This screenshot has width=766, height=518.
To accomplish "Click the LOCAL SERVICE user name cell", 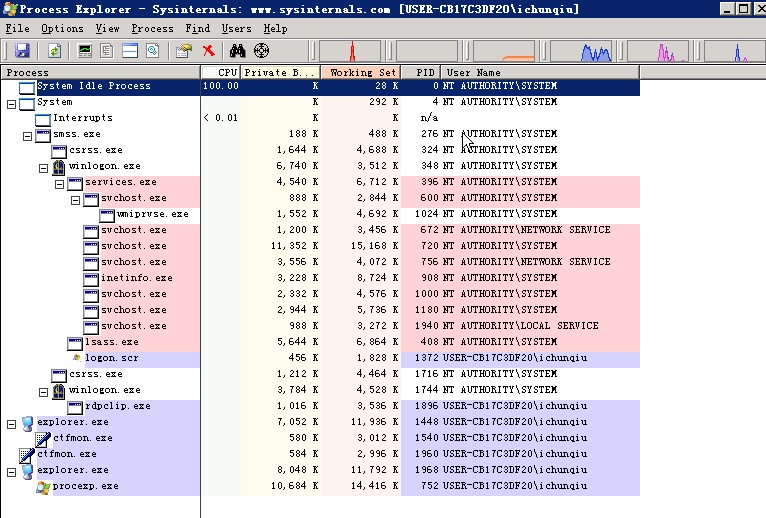I will click(520, 326).
